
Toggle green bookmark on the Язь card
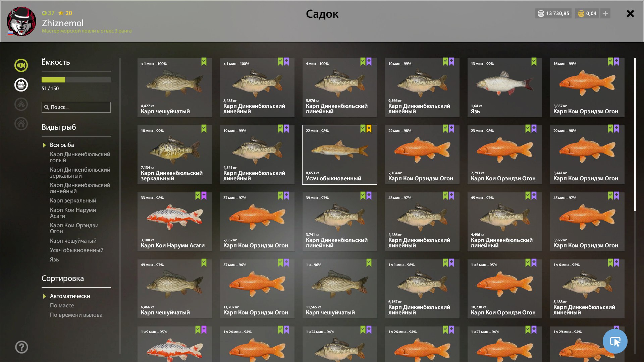click(534, 62)
